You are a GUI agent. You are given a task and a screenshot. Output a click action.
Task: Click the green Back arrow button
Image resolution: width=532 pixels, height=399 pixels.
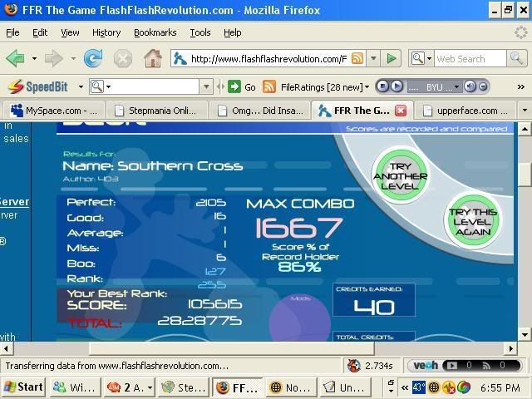[x=16, y=59]
